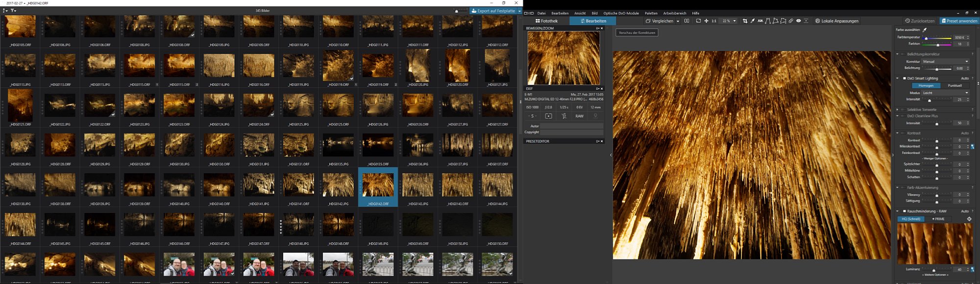Screen dimensions: 980x284
Task: Click the magic wand beside Mikrokontrast
Action: (x=972, y=147)
